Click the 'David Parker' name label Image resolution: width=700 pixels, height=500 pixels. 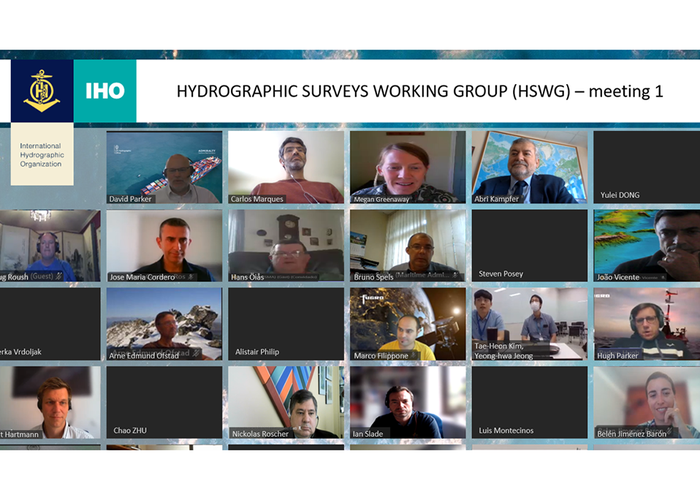(x=130, y=199)
